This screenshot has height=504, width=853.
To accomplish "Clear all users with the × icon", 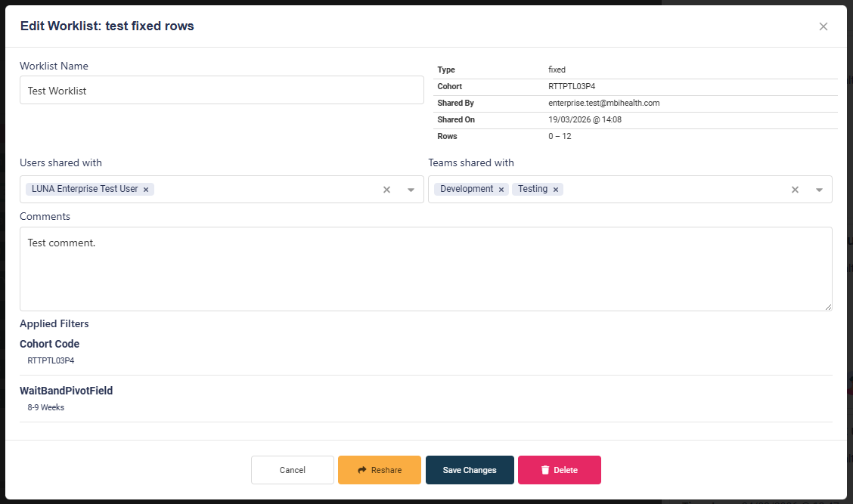I will coord(386,190).
